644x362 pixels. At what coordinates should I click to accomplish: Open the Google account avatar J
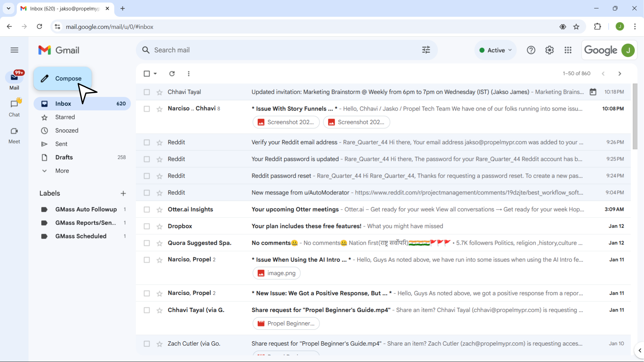point(628,50)
